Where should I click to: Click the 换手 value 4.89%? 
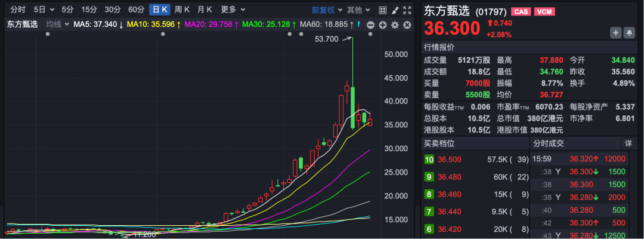point(624,83)
